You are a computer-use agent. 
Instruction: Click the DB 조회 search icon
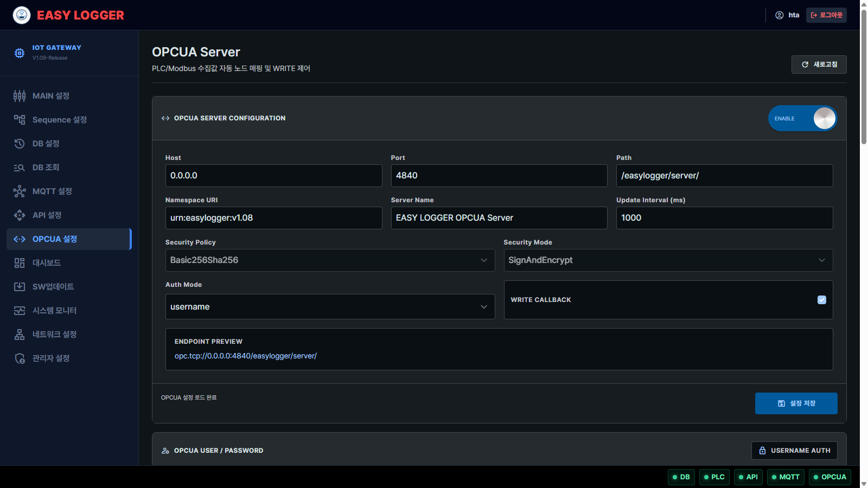pyautogui.click(x=20, y=168)
